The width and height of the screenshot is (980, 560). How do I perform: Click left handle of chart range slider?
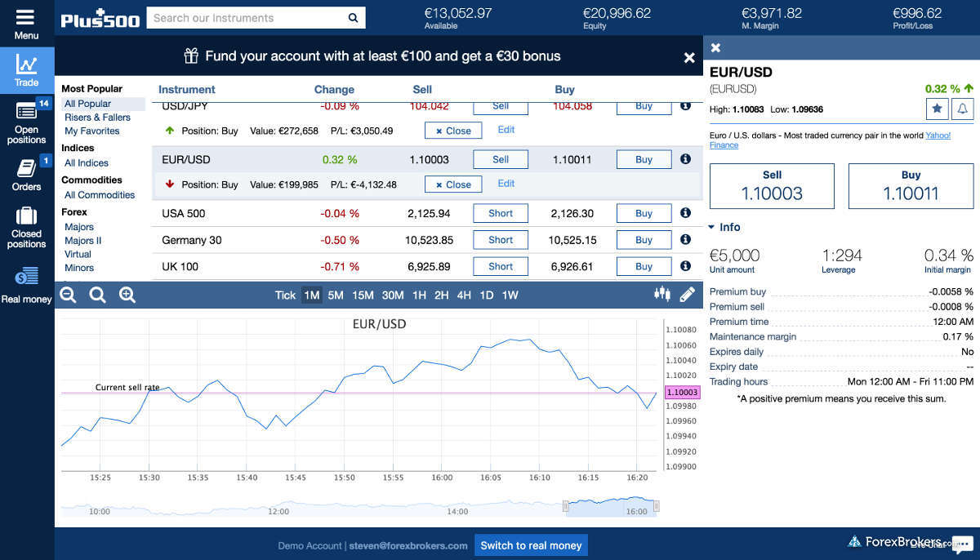click(x=565, y=507)
